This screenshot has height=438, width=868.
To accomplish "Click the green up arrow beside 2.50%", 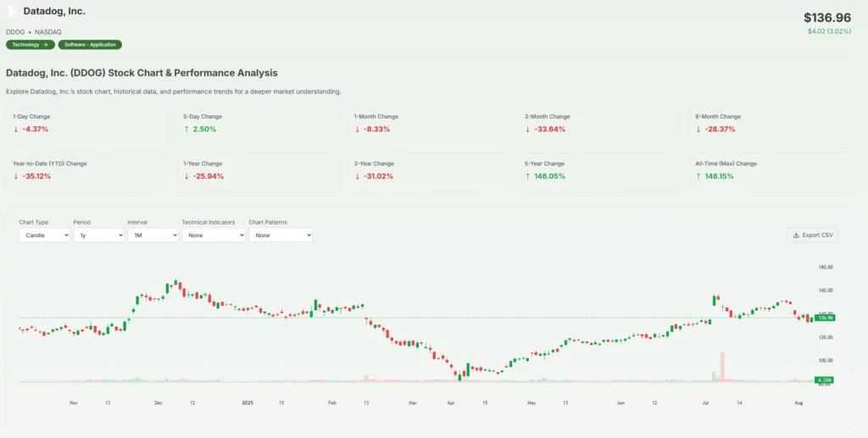I will pyautogui.click(x=186, y=129).
